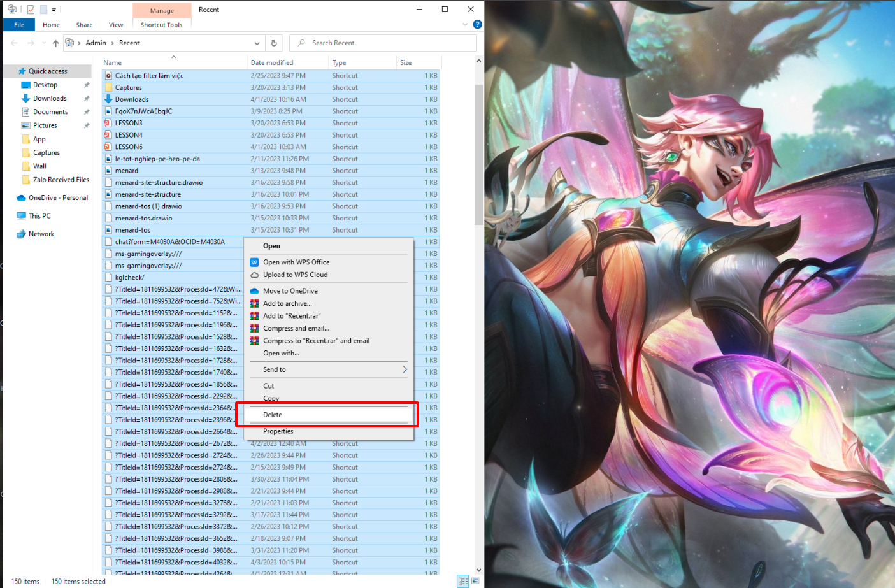Select Zalo Received Files in sidebar
This screenshot has width=895, height=588.
point(61,180)
